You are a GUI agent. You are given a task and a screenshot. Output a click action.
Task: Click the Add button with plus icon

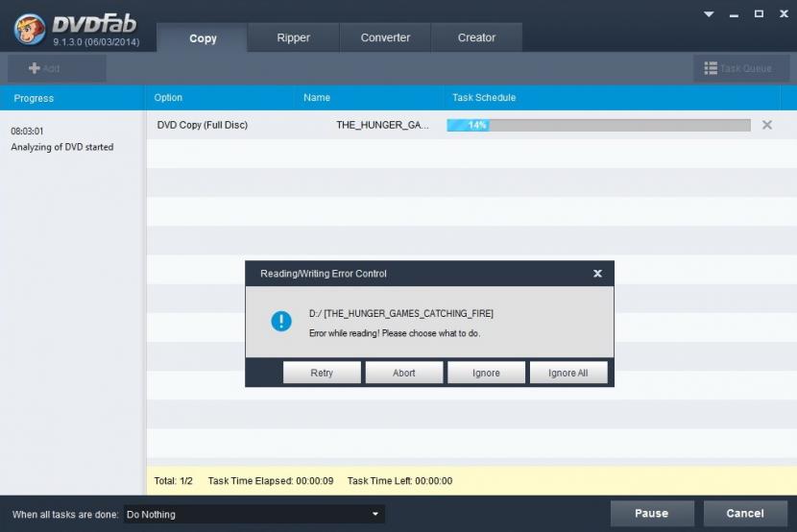[x=57, y=68]
